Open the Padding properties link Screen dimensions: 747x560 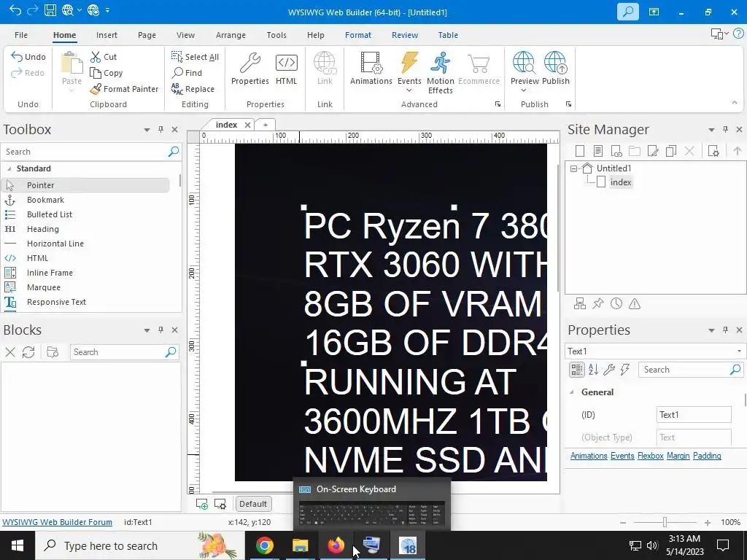707,456
